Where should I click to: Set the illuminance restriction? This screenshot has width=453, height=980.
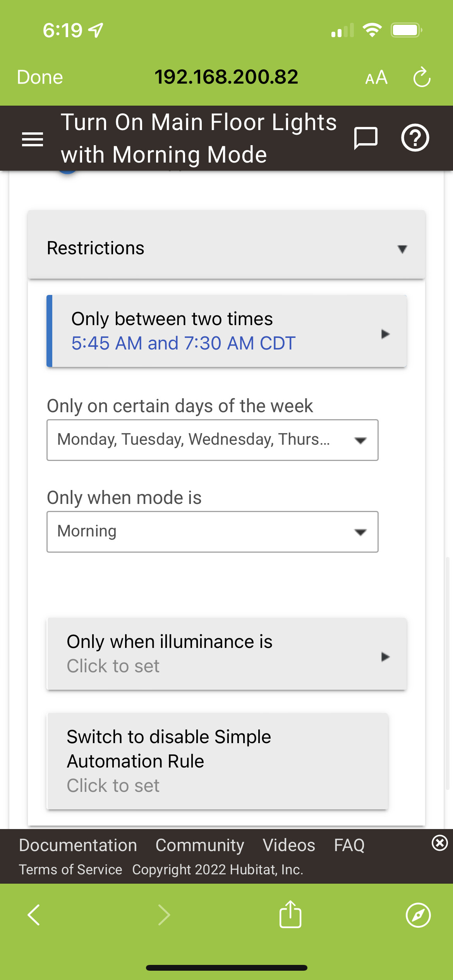point(226,654)
